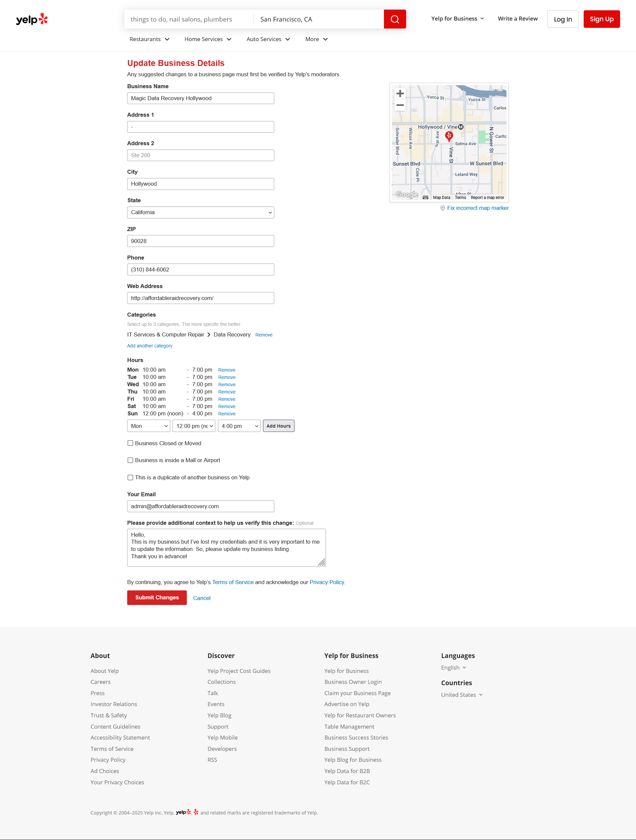Click Fix incorrect map marker link
This screenshot has height=840, width=636.
click(477, 208)
